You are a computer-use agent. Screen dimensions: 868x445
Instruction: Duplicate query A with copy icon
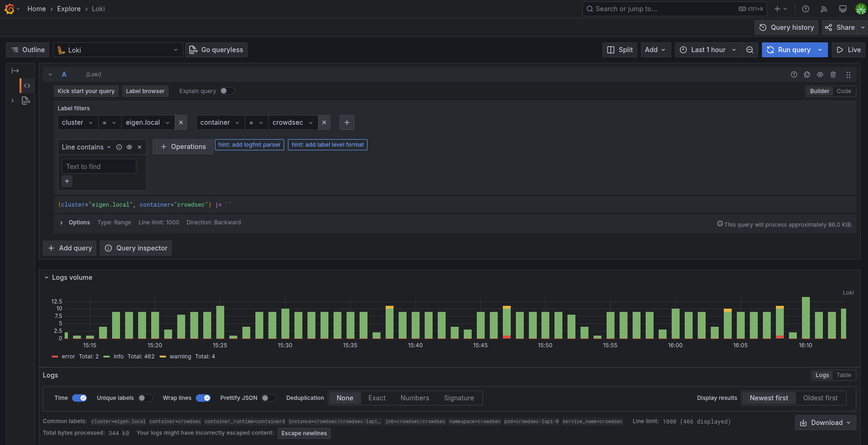807,74
